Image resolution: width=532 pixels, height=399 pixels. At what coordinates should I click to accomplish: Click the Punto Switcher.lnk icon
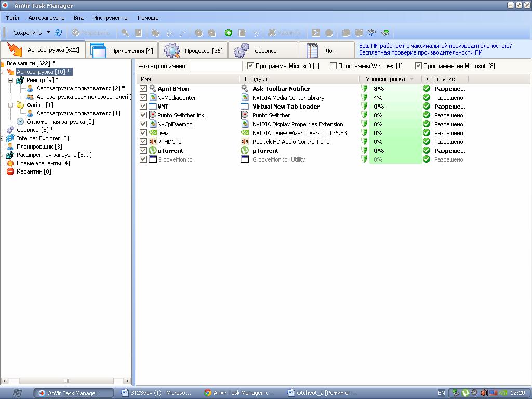tap(153, 115)
